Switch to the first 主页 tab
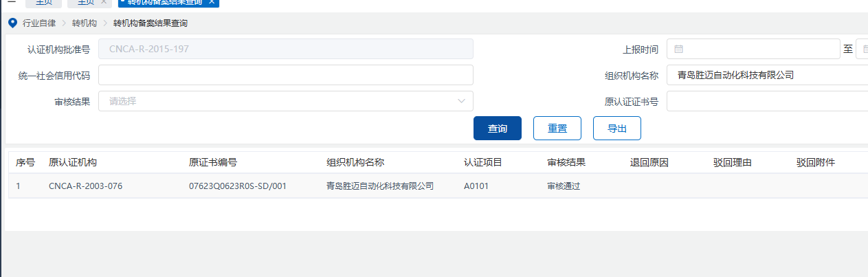 click(43, 2)
